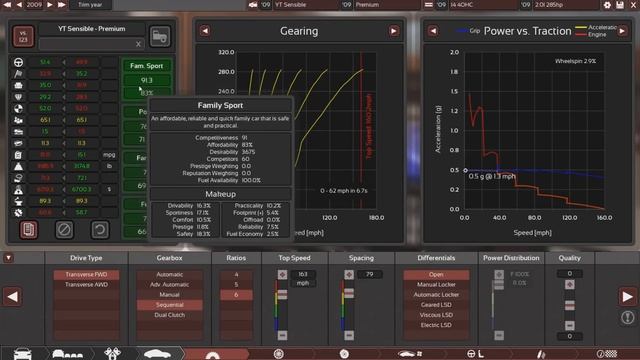640x360 pixels.
Task: Click the fast-forward year arrows
Action: coord(62,4)
